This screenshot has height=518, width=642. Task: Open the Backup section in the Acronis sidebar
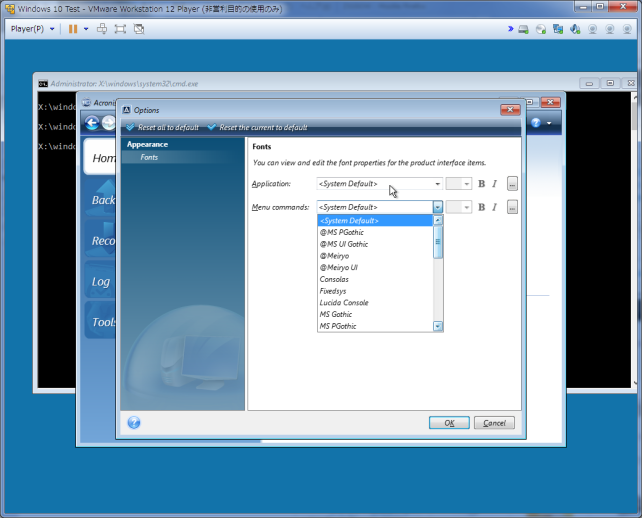tap(100, 199)
